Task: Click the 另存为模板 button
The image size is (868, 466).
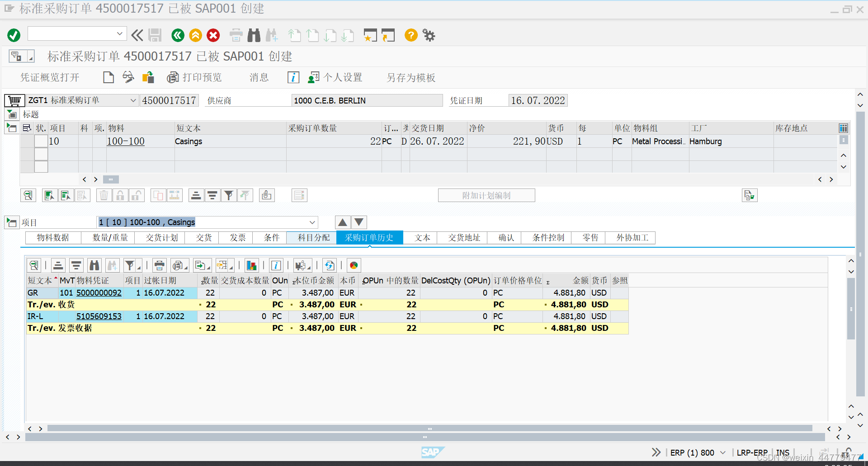Action: coord(411,78)
